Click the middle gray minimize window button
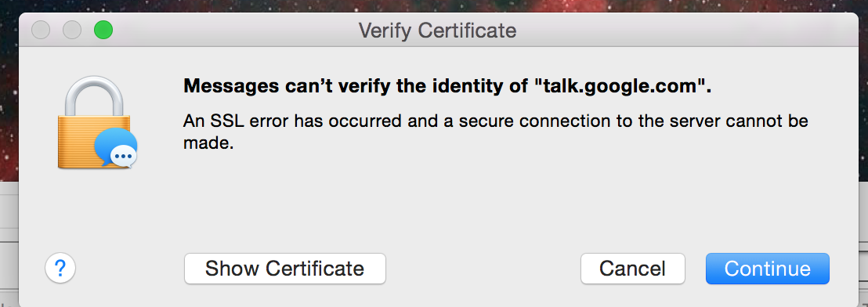The height and width of the screenshot is (307, 868). click(x=72, y=29)
